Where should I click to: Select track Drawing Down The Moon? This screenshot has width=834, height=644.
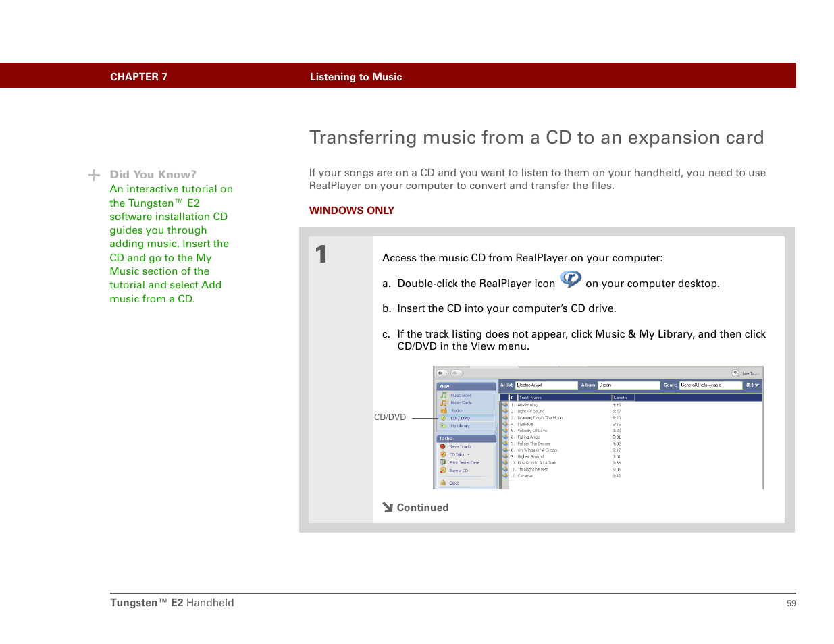(x=540, y=418)
